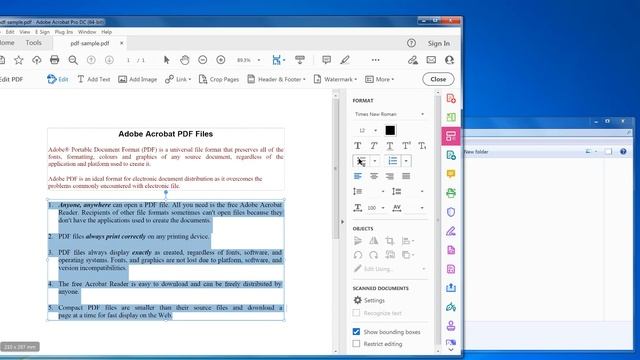Toggle Show bounding boxes checkbox
Image resolution: width=640 pixels, height=360 pixels.
(356, 331)
